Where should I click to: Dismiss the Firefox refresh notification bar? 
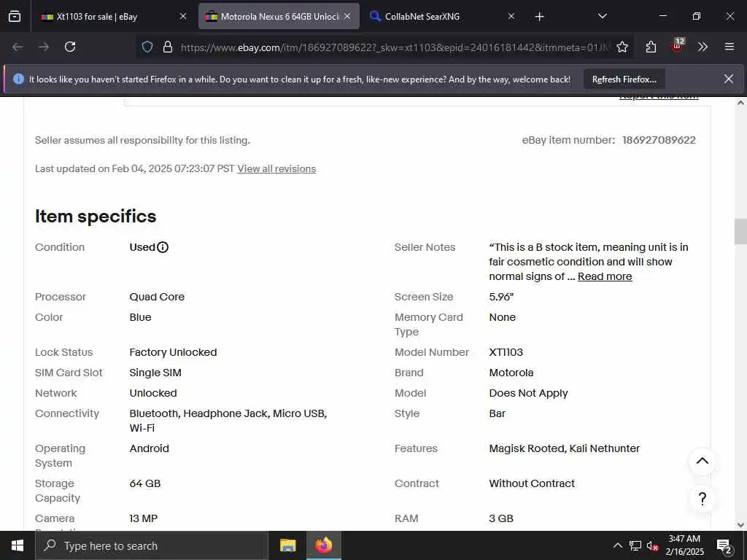(729, 79)
